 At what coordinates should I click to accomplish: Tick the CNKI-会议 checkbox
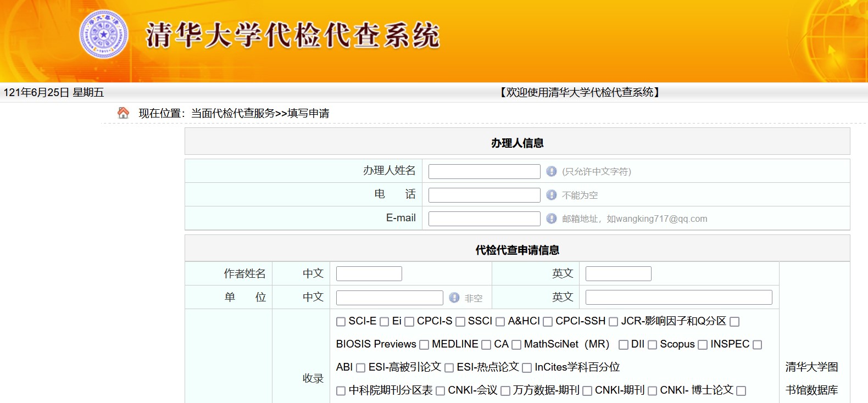(x=440, y=391)
